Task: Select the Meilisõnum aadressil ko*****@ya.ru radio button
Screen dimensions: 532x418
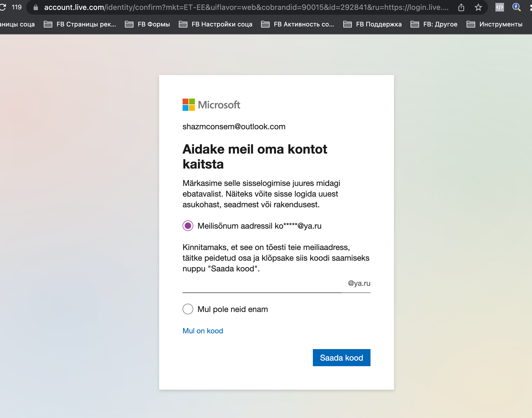Action: pyautogui.click(x=188, y=226)
